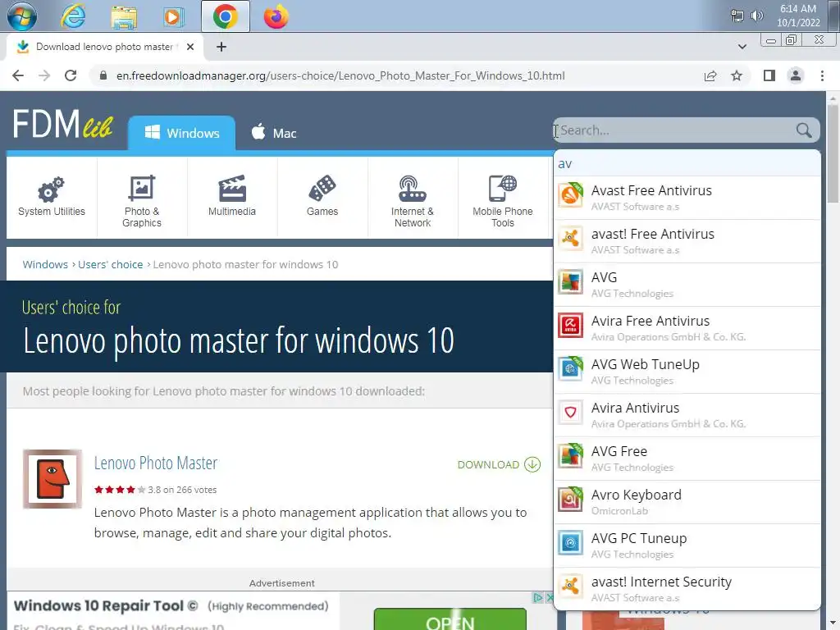
Task: Click the address bar URL
Action: point(340,75)
